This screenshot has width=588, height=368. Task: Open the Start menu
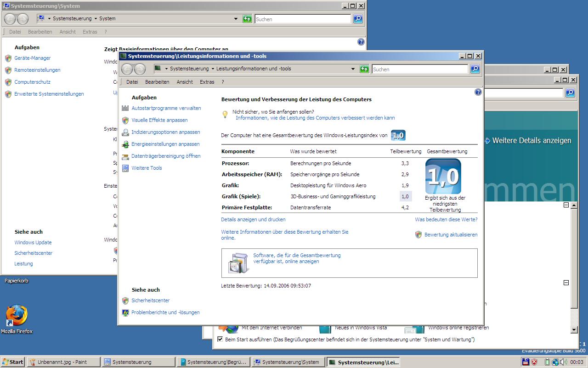[x=13, y=362]
